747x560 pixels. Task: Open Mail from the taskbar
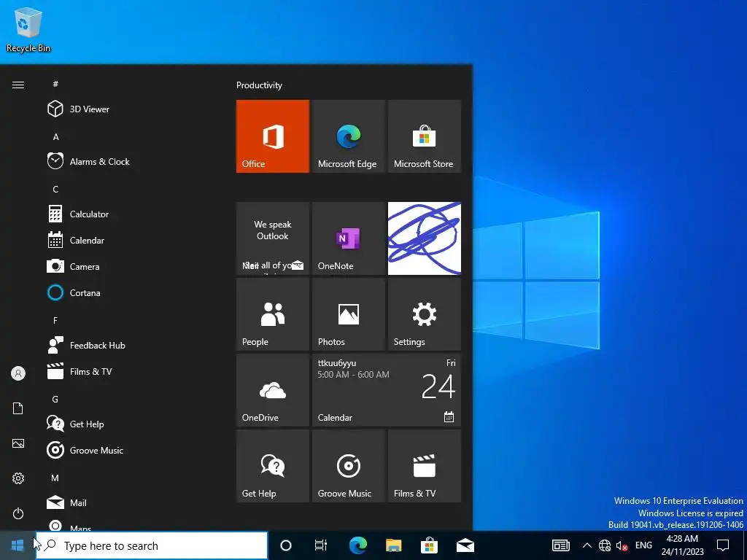coord(465,545)
